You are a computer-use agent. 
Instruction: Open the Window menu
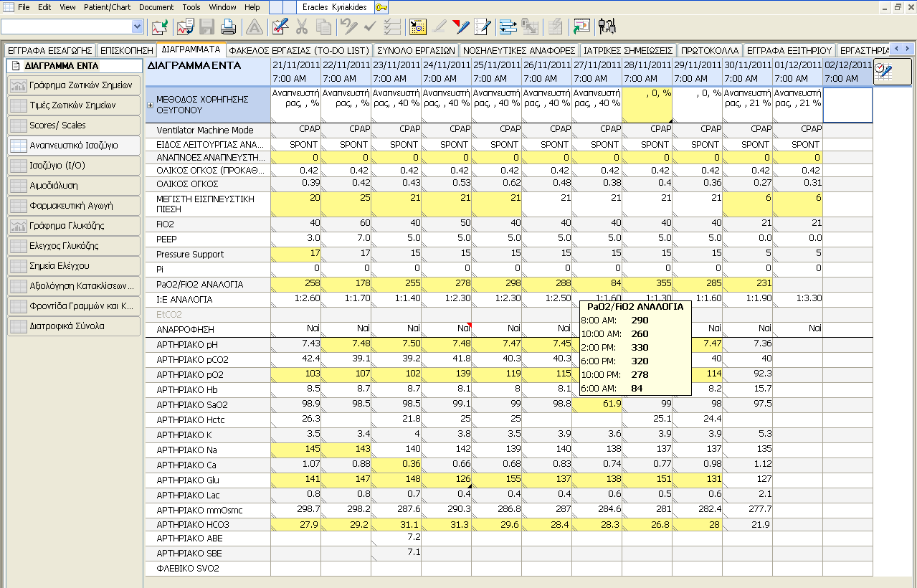tap(223, 7)
